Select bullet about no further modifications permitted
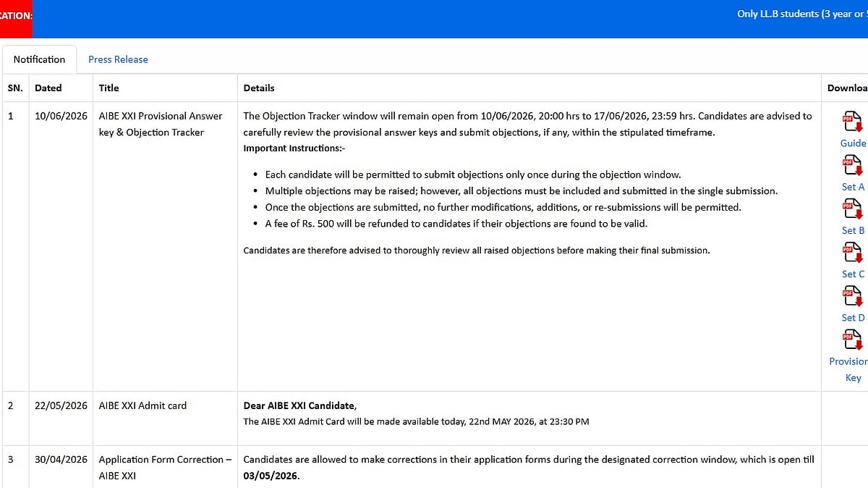Screen dimensions: 868x488 pyautogui.click(x=503, y=207)
